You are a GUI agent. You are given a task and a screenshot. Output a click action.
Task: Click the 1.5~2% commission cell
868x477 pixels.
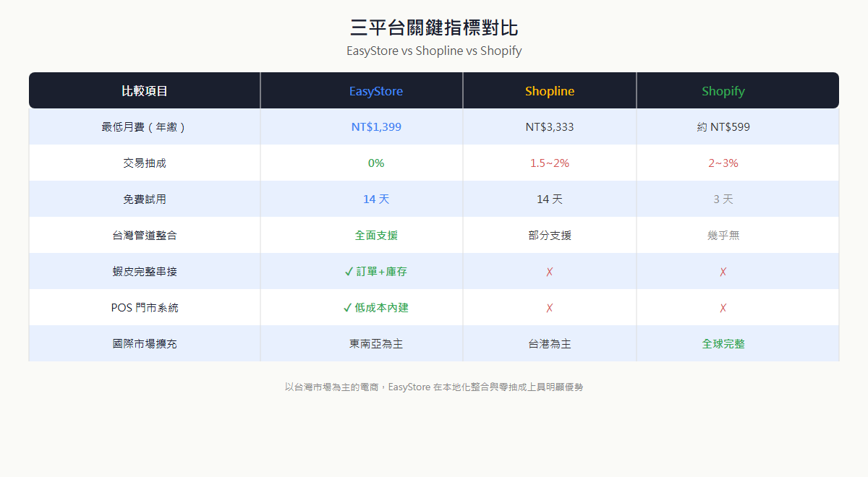click(550, 163)
